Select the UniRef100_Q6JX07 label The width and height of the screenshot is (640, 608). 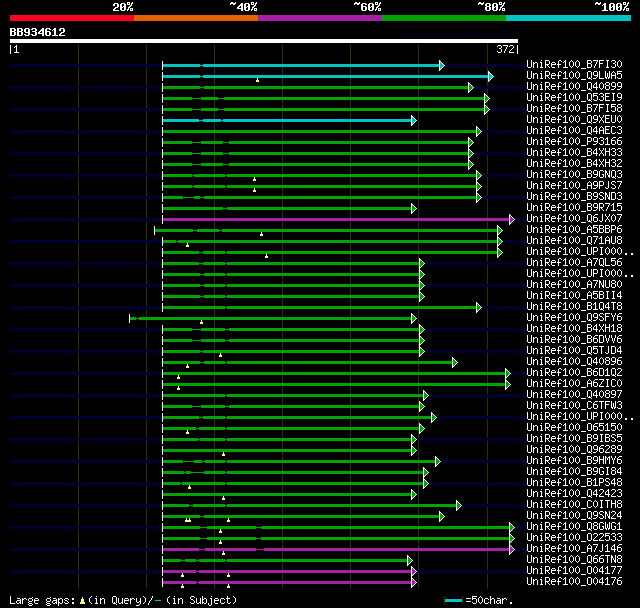[574, 219]
